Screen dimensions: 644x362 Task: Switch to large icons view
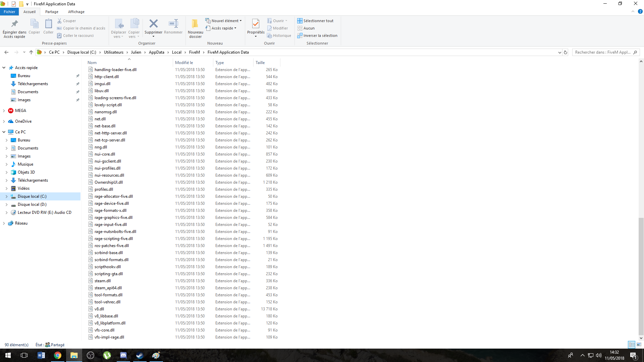[x=639, y=345]
